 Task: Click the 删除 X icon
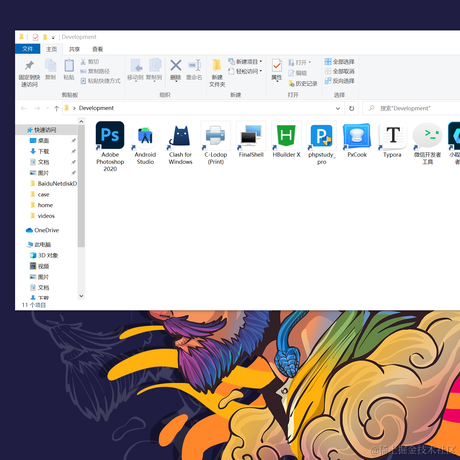coord(176,65)
